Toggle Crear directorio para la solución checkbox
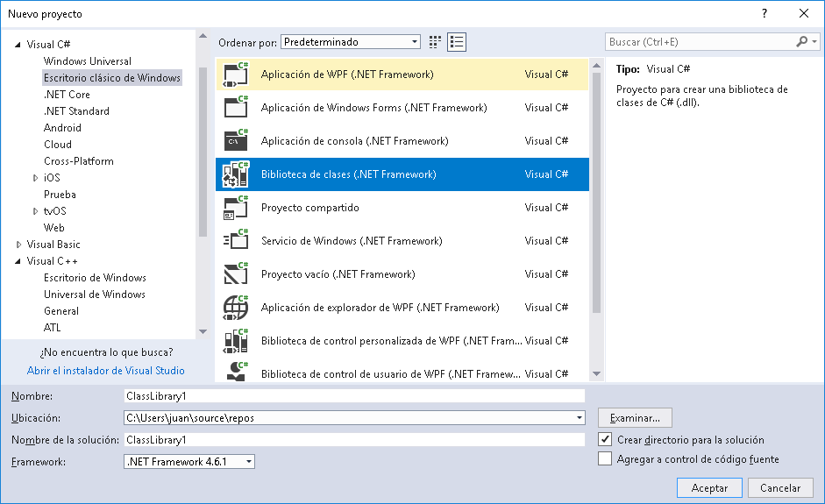 pyautogui.click(x=605, y=439)
